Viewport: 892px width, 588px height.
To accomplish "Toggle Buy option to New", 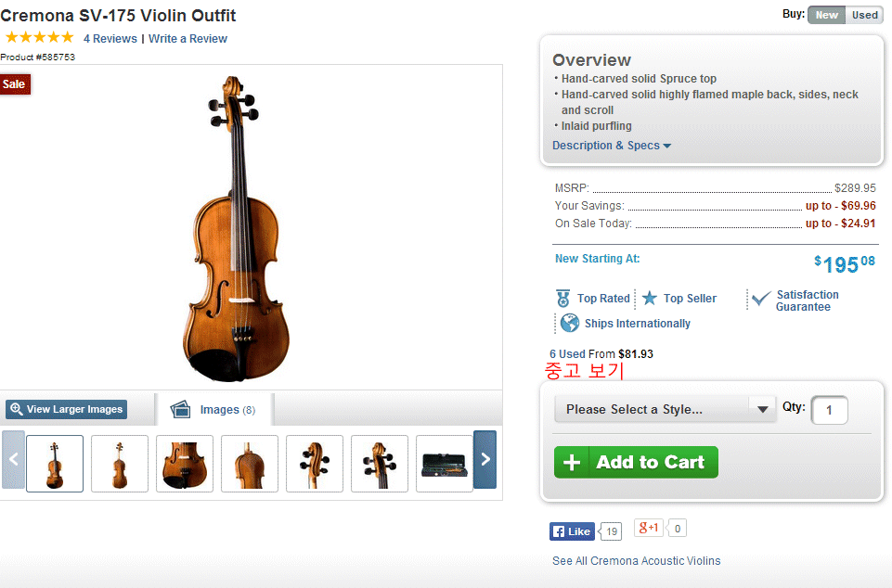I will tap(826, 15).
